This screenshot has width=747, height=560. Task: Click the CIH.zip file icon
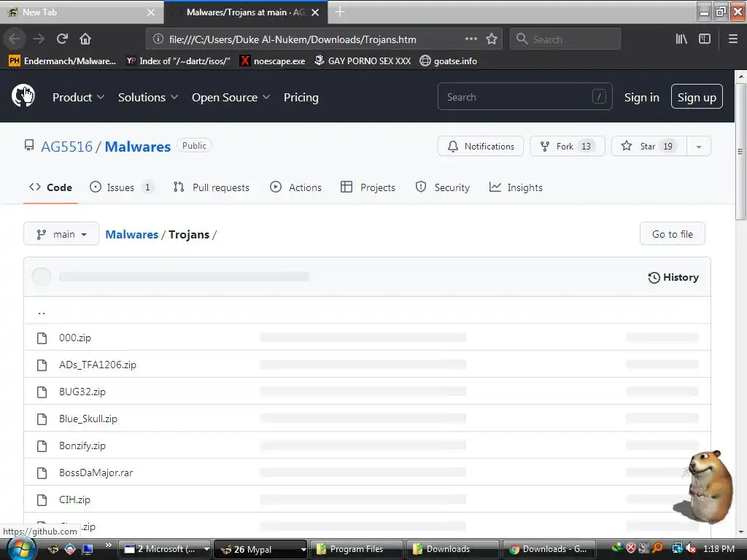[42, 500]
